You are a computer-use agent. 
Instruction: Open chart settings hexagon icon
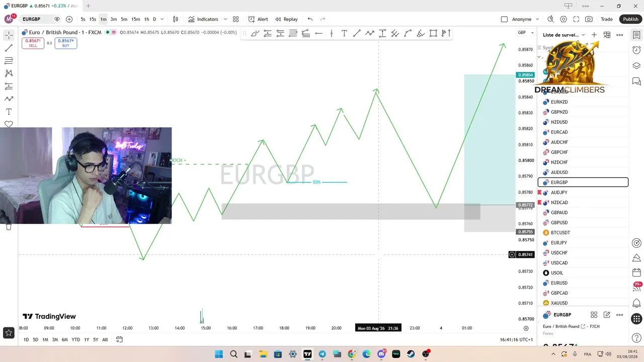[x=563, y=19]
